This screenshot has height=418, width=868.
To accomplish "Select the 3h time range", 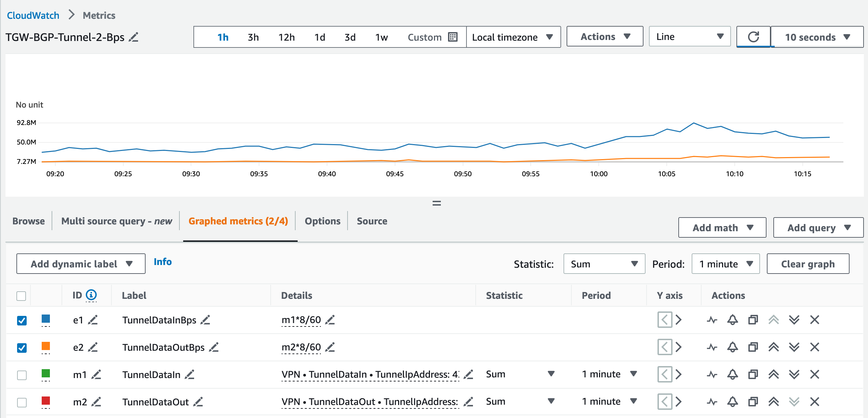I will pyautogui.click(x=253, y=37).
